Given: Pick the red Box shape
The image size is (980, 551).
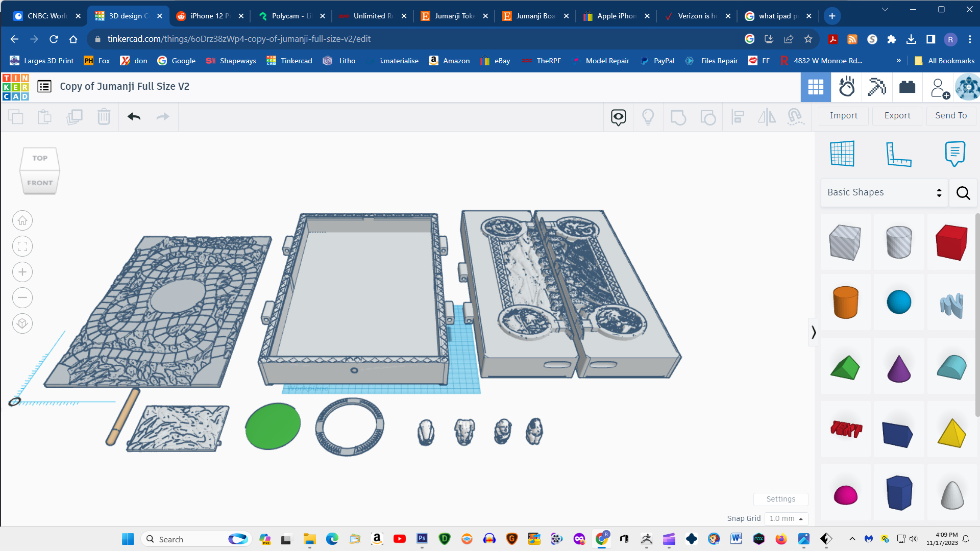Looking at the screenshot, I should coord(951,242).
